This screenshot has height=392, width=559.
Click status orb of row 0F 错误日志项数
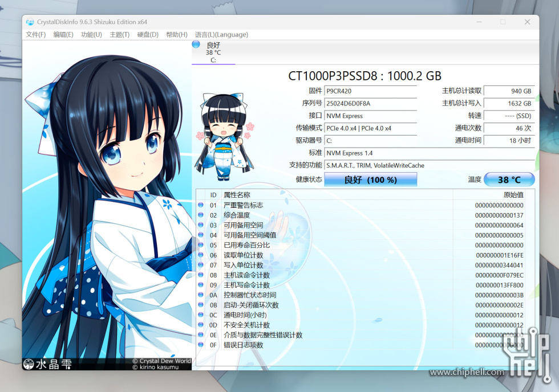tap(201, 345)
